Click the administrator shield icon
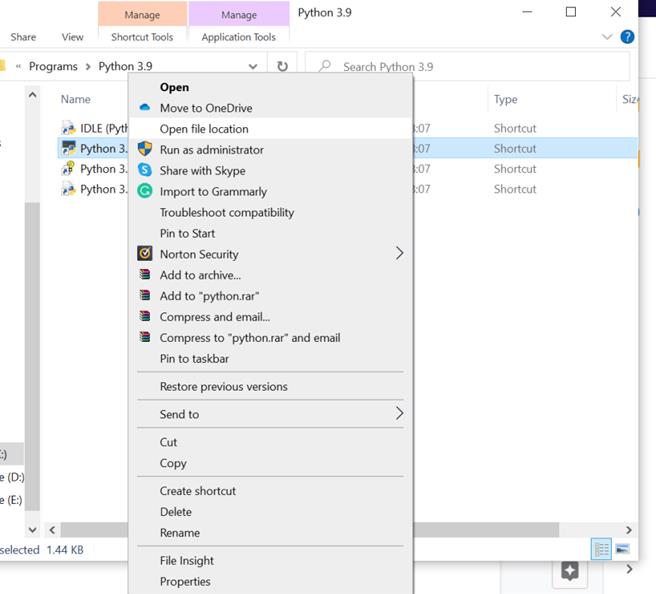The image size is (656, 594). pyautogui.click(x=145, y=148)
